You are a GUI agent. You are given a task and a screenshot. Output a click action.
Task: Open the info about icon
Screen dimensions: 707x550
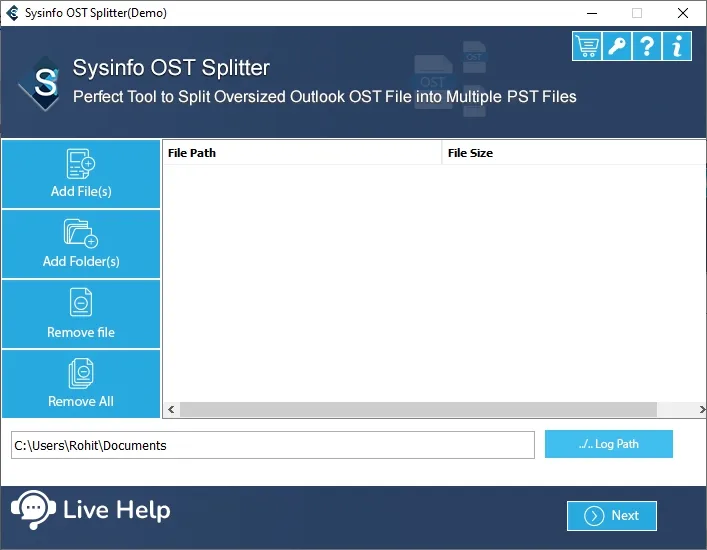tap(677, 46)
